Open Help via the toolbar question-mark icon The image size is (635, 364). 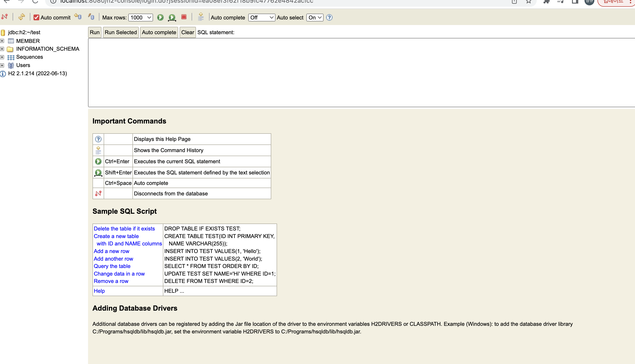click(329, 17)
